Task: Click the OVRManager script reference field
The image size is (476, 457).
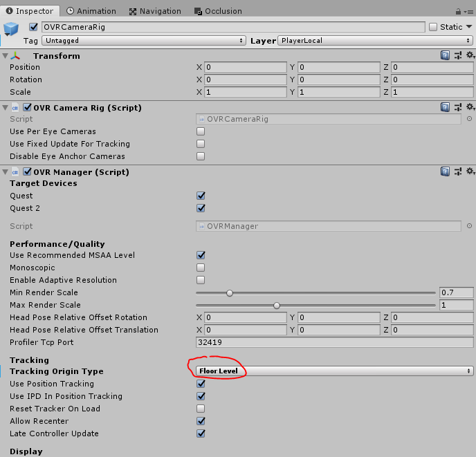Action: (x=329, y=226)
